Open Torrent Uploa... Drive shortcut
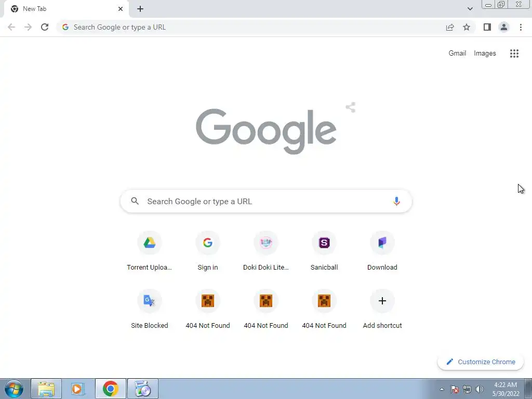532x399 pixels. tap(149, 251)
